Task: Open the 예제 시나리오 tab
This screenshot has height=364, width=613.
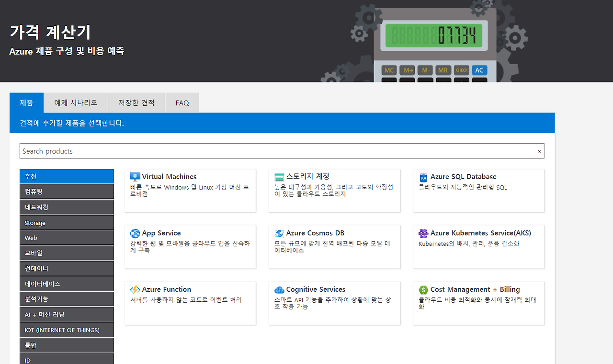Action: (76, 102)
